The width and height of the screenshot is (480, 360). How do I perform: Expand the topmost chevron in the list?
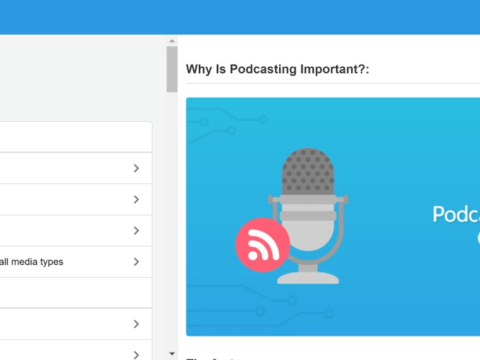point(136,168)
